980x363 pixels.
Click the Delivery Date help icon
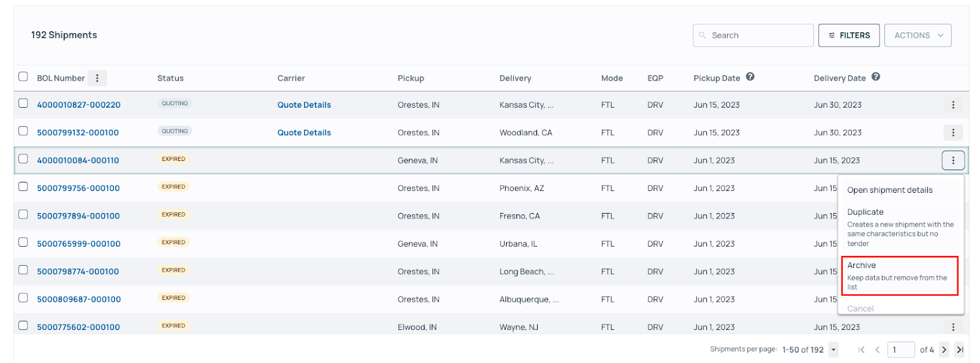tap(875, 77)
